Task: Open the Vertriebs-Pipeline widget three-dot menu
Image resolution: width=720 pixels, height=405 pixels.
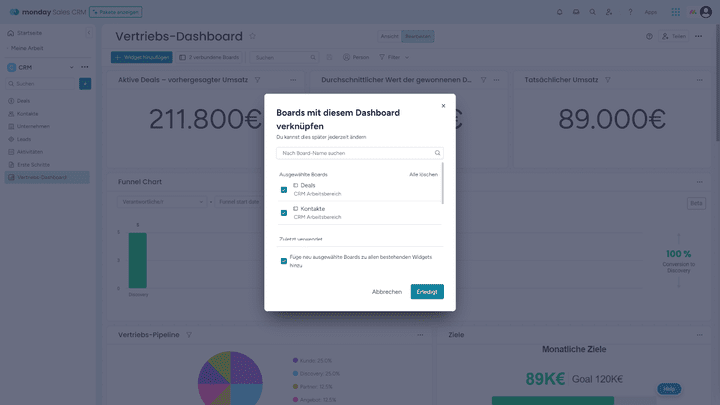Action: 420,335
